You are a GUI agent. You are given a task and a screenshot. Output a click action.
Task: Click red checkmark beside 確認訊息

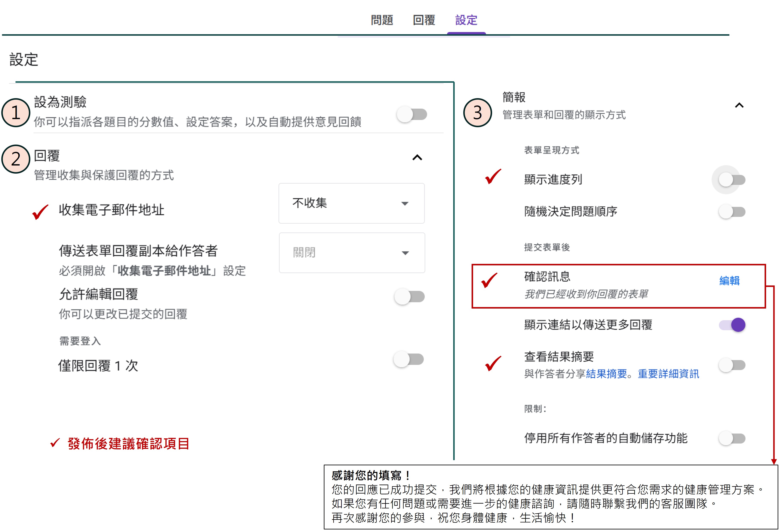point(489,280)
